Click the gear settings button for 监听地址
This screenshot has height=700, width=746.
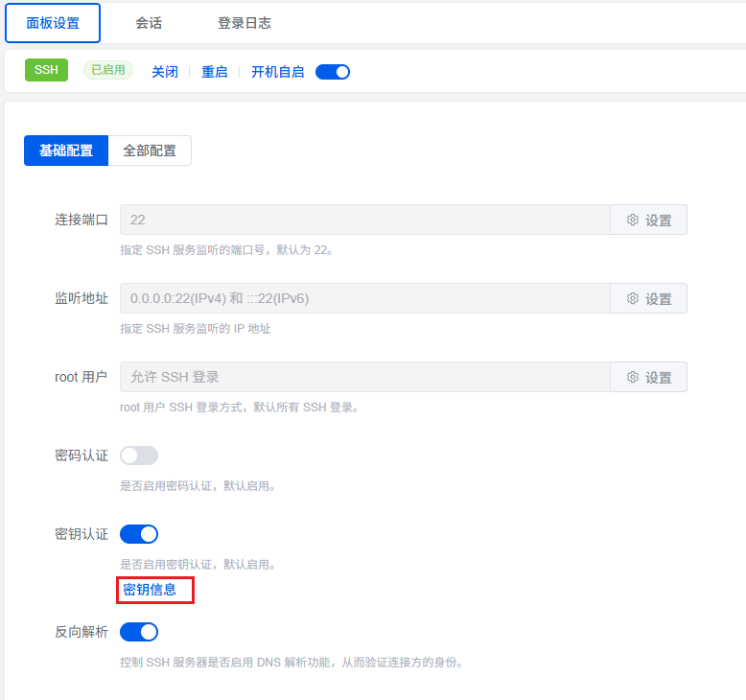pyautogui.click(x=648, y=298)
